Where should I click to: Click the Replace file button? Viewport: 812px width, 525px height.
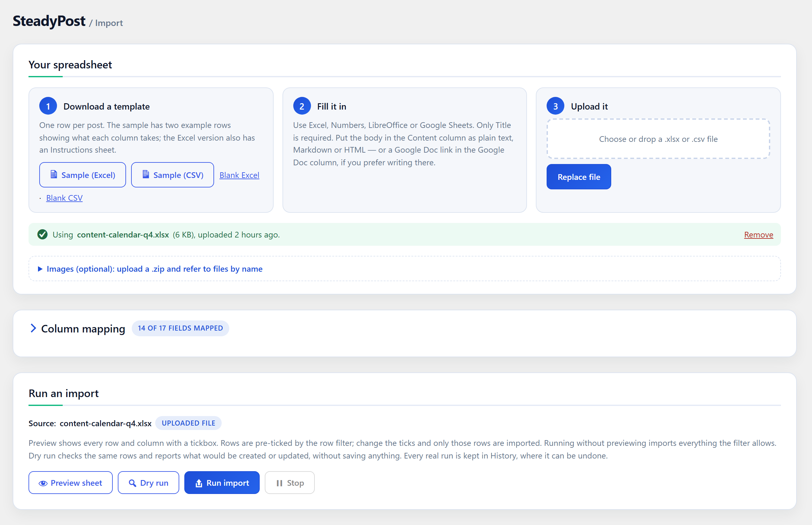tap(579, 177)
